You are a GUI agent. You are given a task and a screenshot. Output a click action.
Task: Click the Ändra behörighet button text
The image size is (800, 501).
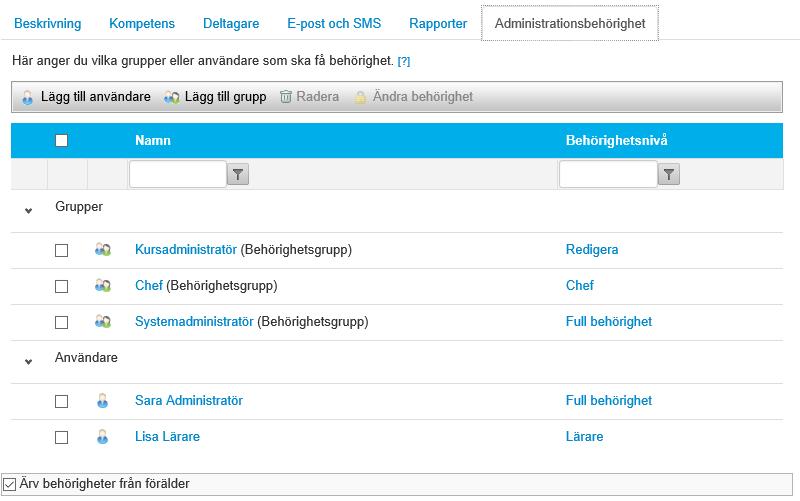coord(423,96)
